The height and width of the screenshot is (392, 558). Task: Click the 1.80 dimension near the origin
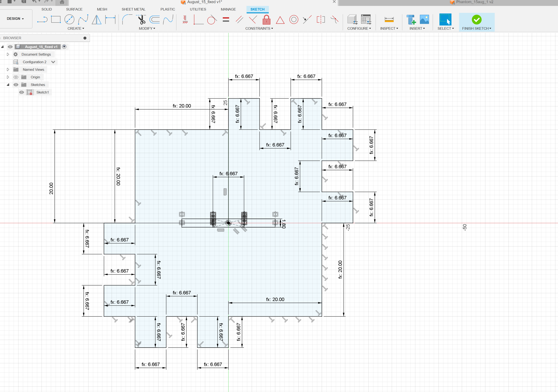pos(284,224)
